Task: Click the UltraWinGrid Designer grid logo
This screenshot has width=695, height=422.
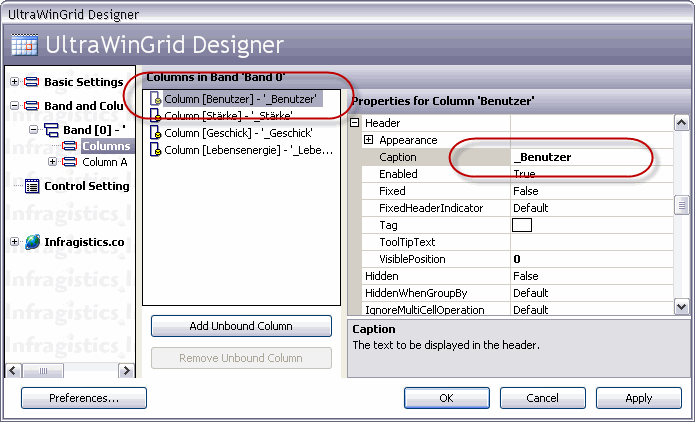Action: pyautogui.click(x=24, y=46)
